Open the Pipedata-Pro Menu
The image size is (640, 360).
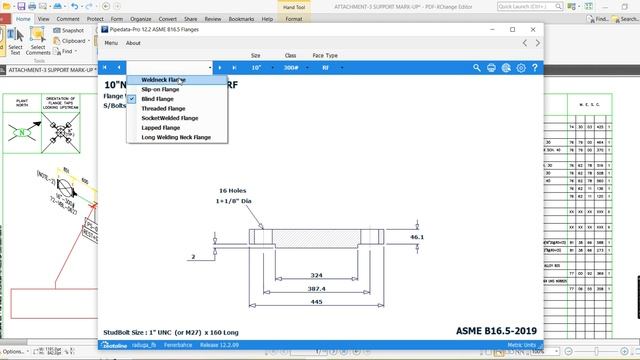coord(111,43)
